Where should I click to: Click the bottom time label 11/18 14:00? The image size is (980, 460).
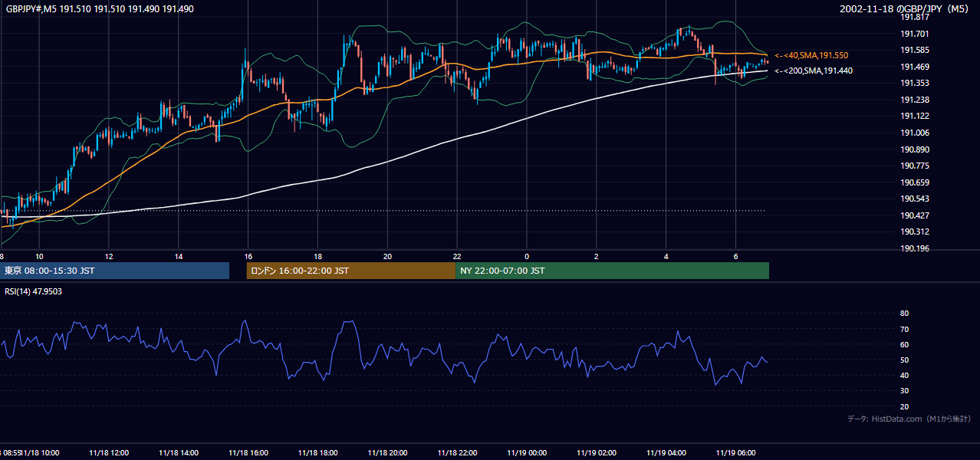pos(179,452)
